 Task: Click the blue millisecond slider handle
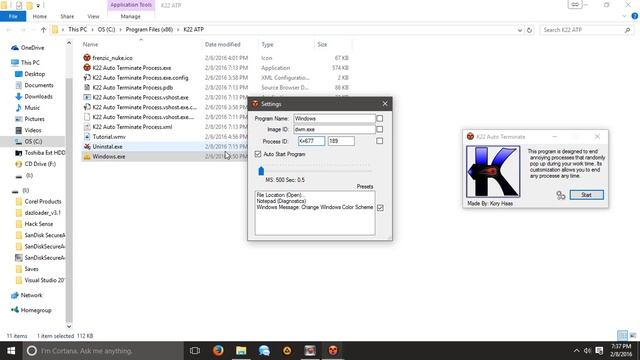pos(261,171)
